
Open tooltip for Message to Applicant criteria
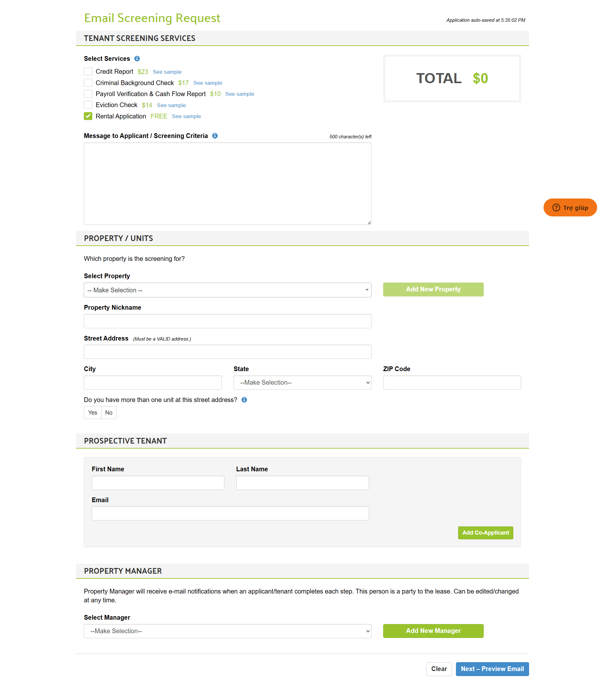[x=215, y=136]
